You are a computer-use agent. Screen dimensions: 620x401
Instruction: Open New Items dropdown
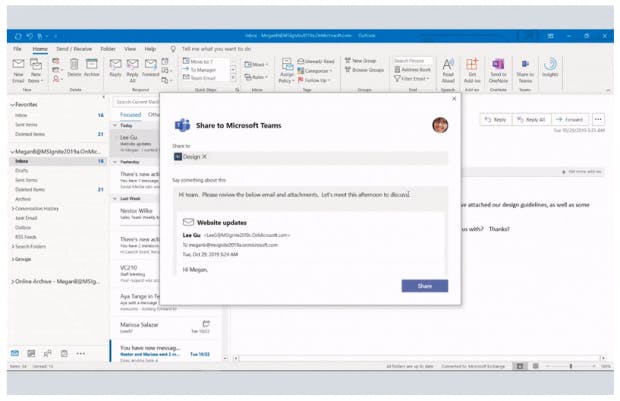click(x=36, y=71)
